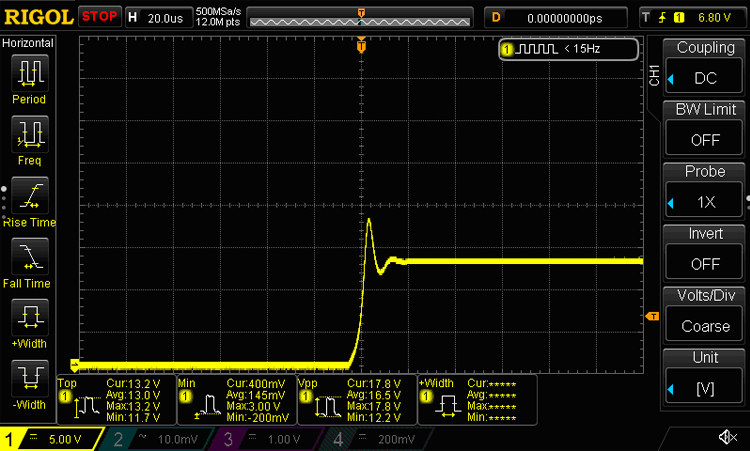Click the frequency counter readout box
Image resolution: width=750 pixels, height=451 pixels.
tap(568, 49)
